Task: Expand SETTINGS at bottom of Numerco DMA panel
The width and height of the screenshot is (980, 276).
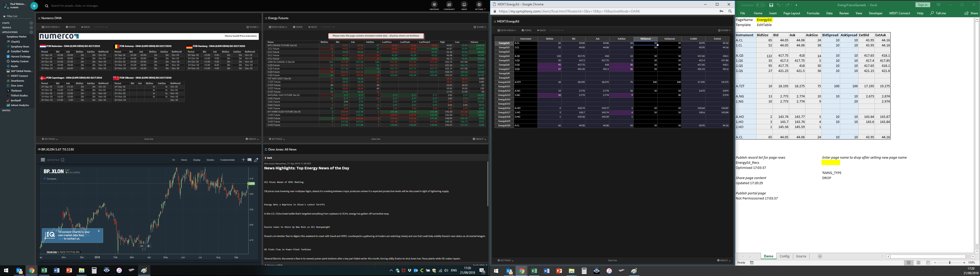Action: click(50, 139)
